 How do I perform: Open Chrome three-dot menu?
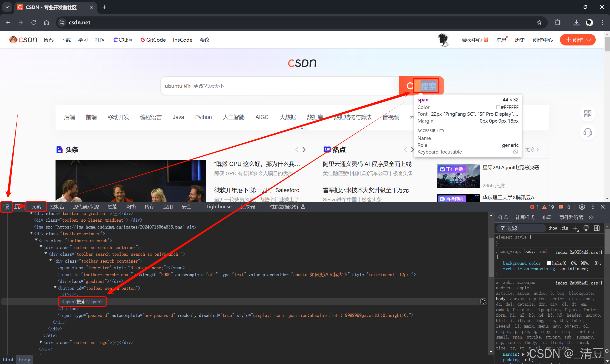[x=602, y=23]
